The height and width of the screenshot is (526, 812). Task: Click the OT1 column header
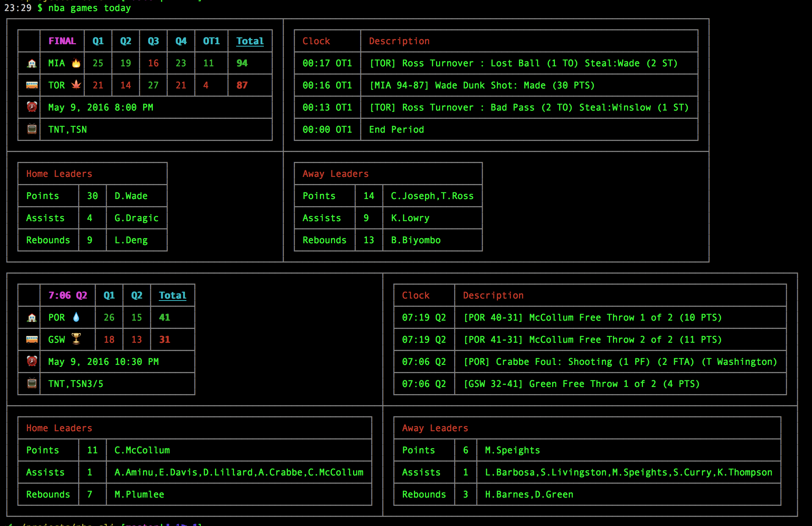tap(211, 41)
